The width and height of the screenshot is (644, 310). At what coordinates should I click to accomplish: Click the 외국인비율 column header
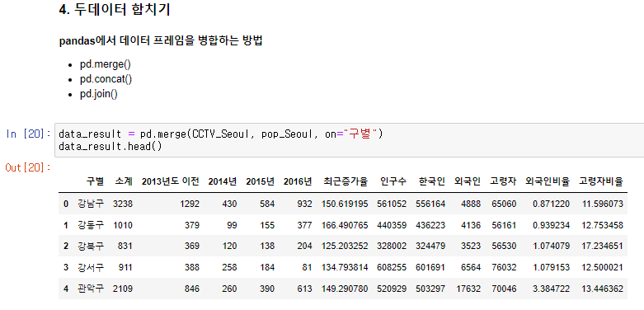pyautogui.click(x=548, y=181)
